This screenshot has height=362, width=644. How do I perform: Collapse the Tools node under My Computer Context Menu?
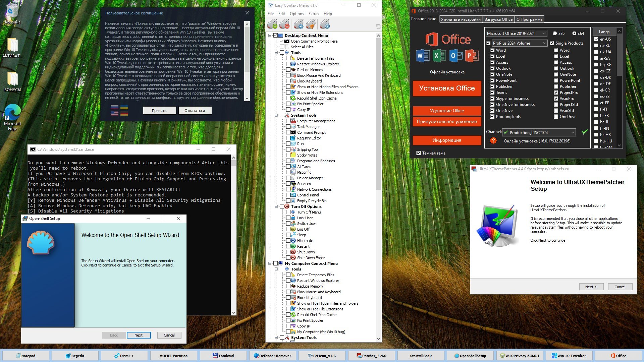276,269
